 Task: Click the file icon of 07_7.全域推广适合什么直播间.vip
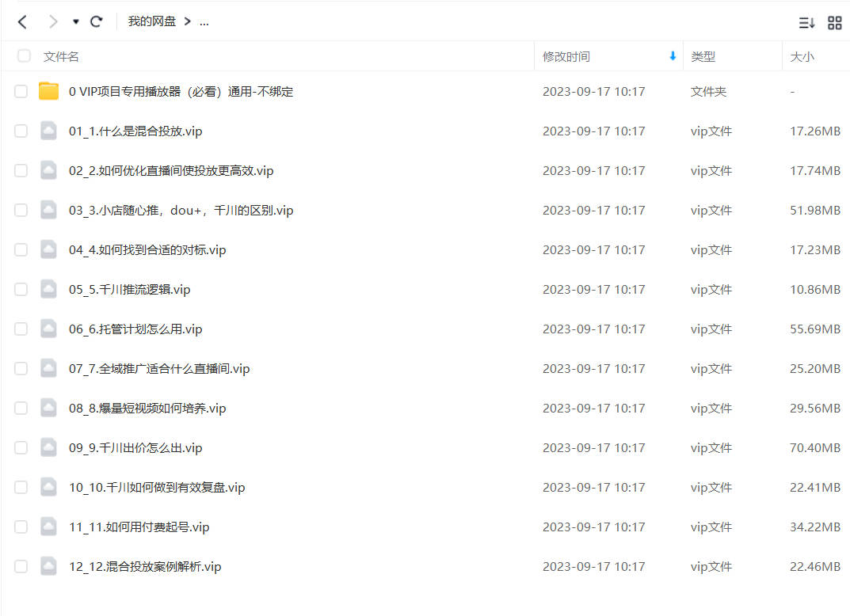coord(49,368)
